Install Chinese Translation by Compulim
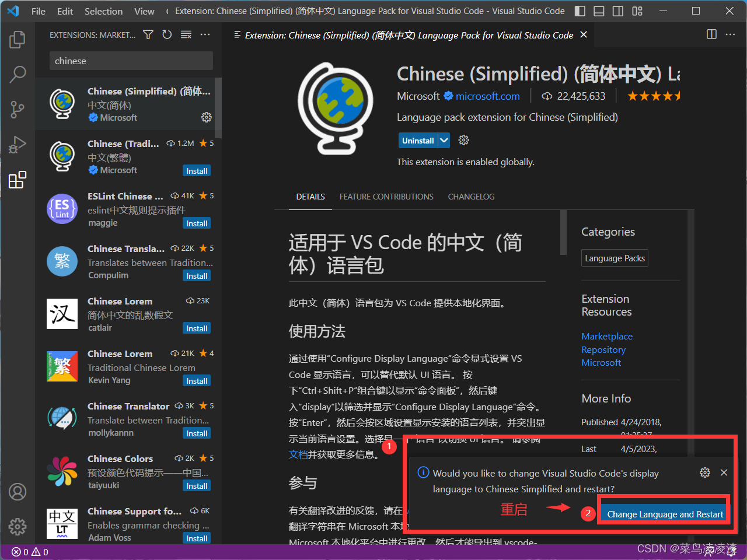Screen dimensions: 747x560 pos(197,276)
